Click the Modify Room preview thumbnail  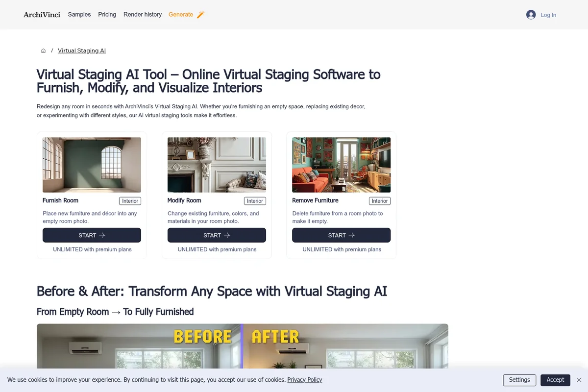217,165
